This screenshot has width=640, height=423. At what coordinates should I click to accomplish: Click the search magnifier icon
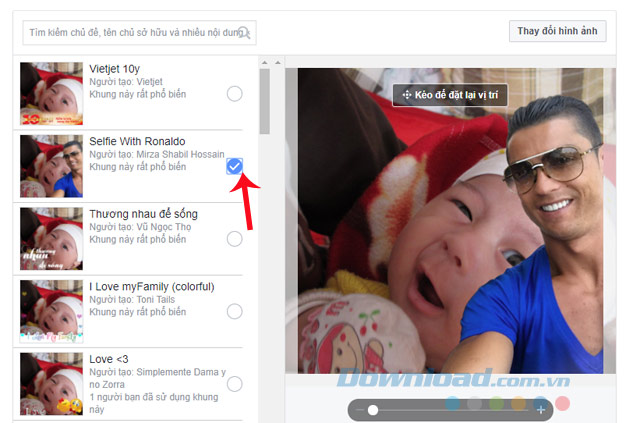pyautogui.click(x=244, y=33)
